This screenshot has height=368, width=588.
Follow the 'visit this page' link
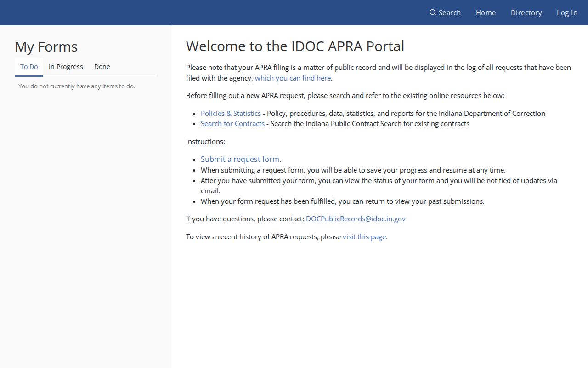pyautogui.click(x=364, y=236)
